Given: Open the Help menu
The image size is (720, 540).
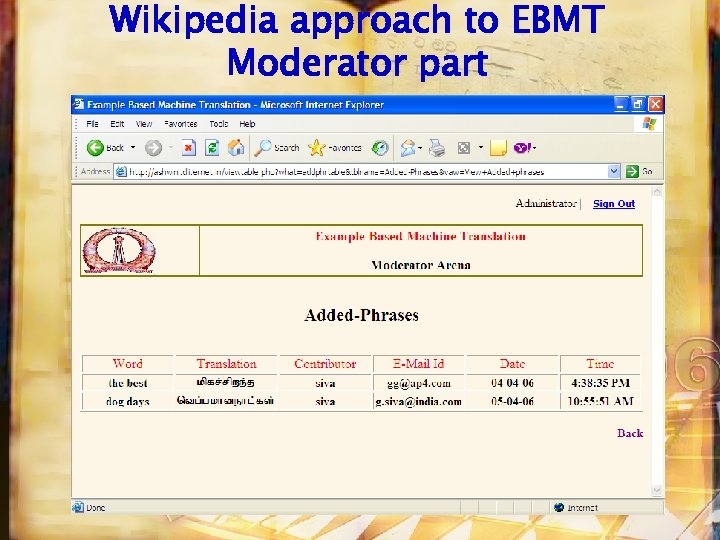Looking at the screenshot, I should (247, 124).
